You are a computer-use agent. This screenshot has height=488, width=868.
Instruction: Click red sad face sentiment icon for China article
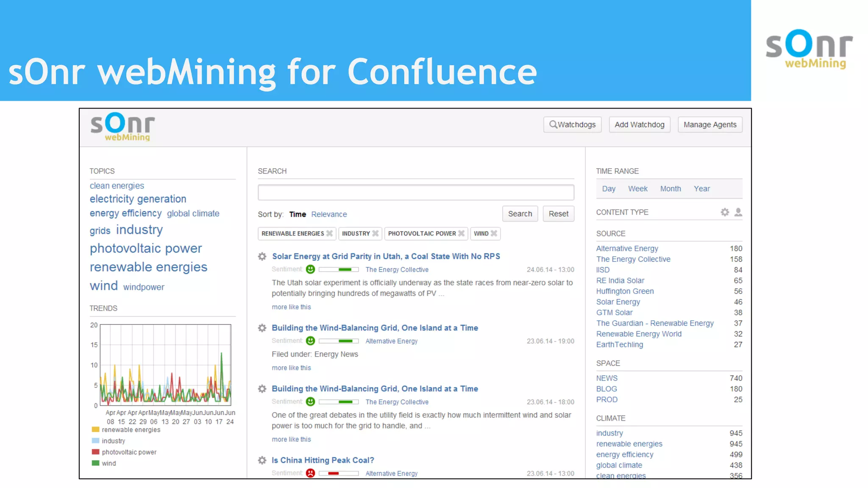[311, 473]
